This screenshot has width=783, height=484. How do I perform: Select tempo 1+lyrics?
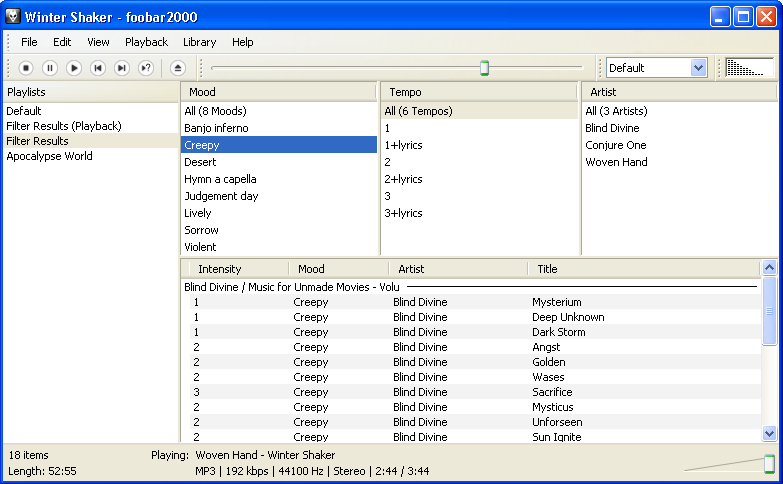coord(479,145)
